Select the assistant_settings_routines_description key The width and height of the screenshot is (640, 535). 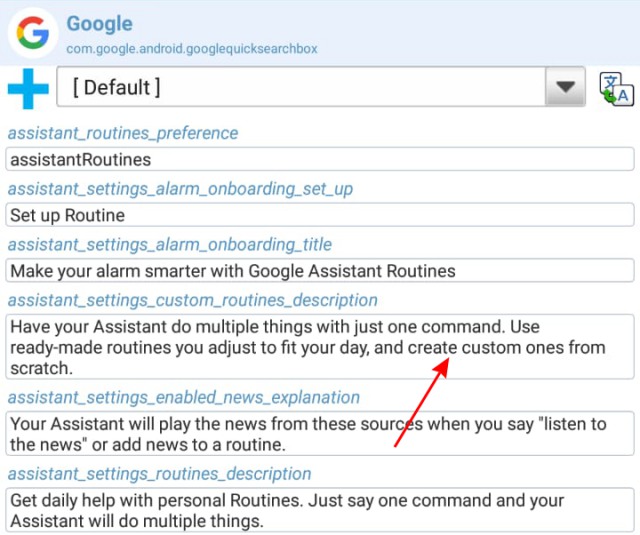click(160, 474)
